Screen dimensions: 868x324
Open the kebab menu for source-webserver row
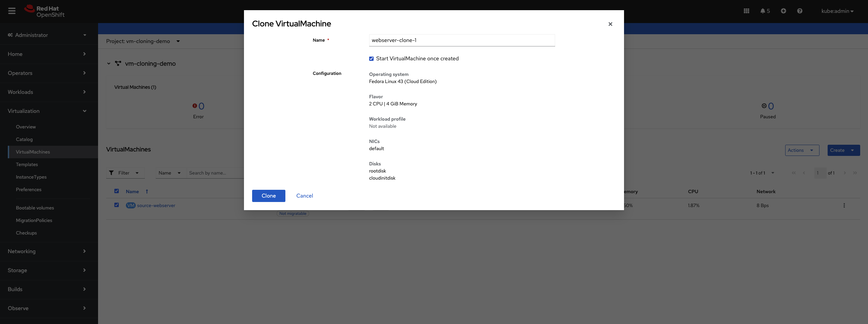[x=844, y=205]
